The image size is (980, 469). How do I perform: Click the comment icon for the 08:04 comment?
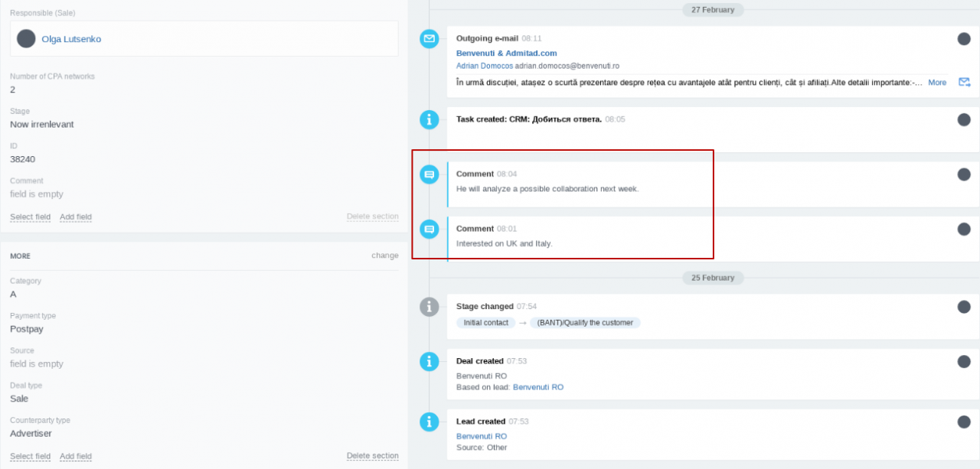[x=430, y=174]
